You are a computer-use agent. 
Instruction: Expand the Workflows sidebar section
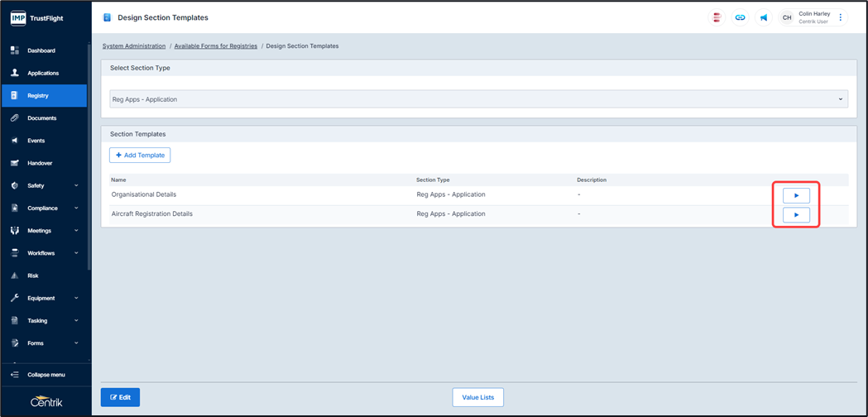45,253
